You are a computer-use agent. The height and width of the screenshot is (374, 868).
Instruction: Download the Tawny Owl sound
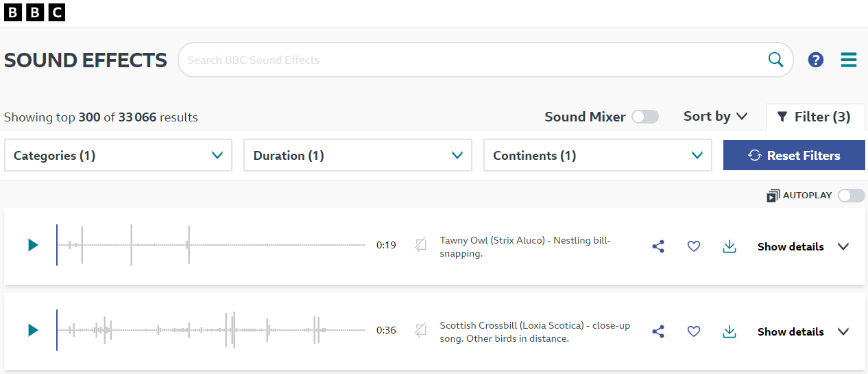coord(730,246)
